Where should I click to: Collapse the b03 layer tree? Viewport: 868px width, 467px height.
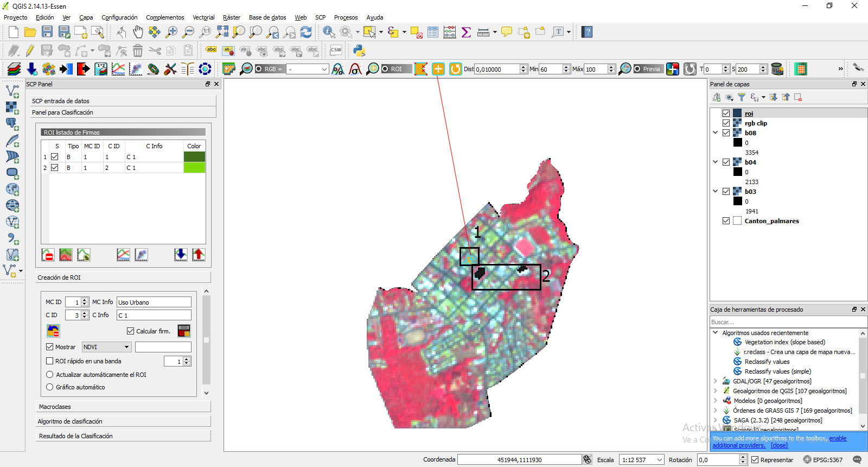click(x=715, y=191)
